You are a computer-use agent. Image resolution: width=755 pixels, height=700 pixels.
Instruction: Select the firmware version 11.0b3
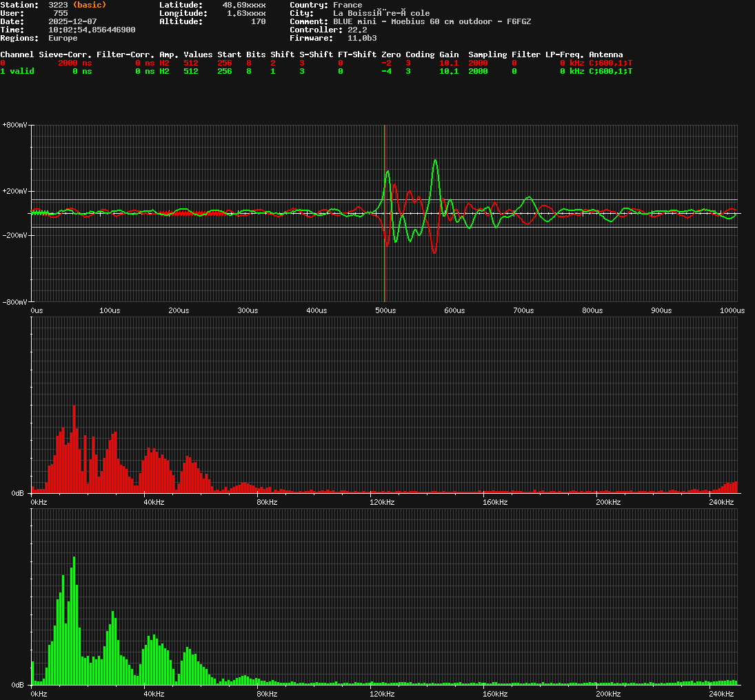362,38
